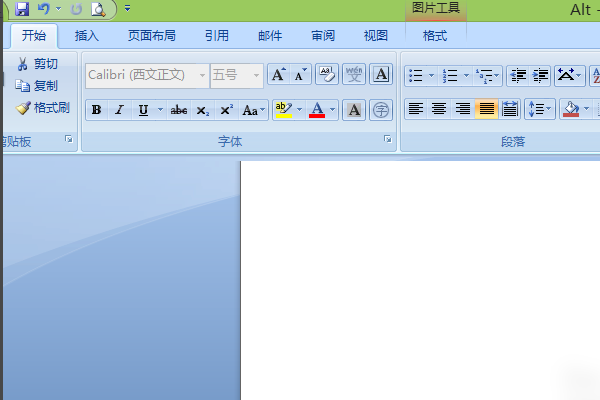Screen dimensions: 600x400
Task: Clear formatting with the eraser icon
Action: (327, 74)
